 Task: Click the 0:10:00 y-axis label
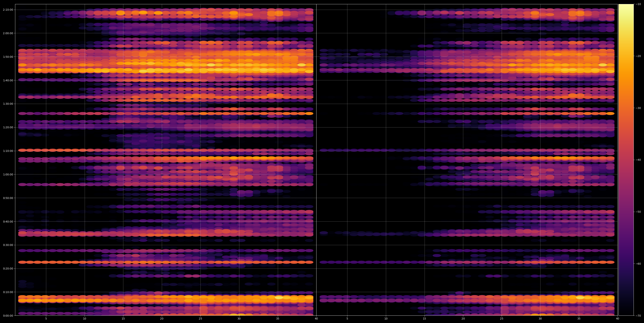[8, 292]
